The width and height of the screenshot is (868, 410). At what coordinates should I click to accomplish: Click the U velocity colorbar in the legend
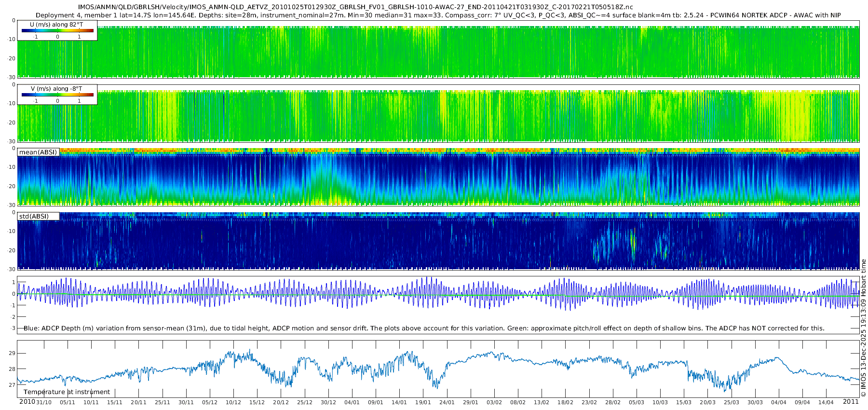(57, 30)
